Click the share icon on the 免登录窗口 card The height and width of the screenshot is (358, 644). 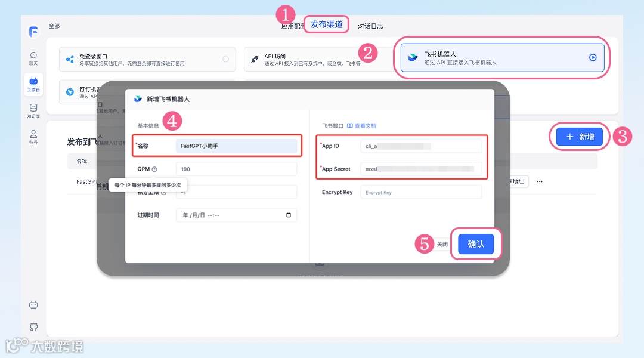(x=70, y=59)
